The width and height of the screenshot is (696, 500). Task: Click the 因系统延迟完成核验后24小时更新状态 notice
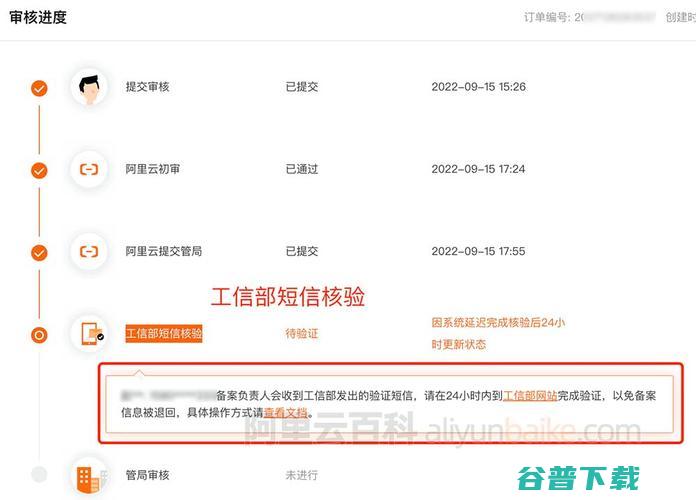click(x=498, y=333)
